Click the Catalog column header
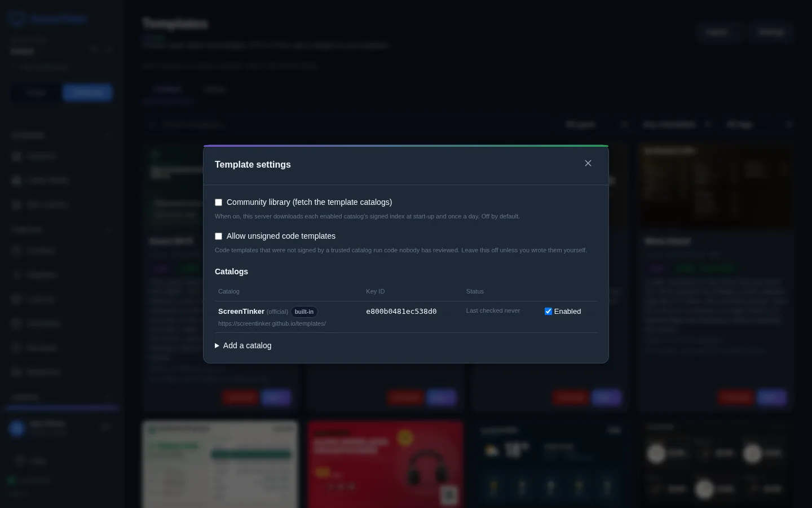The image size is (812, 508). [x=228, y=291]
